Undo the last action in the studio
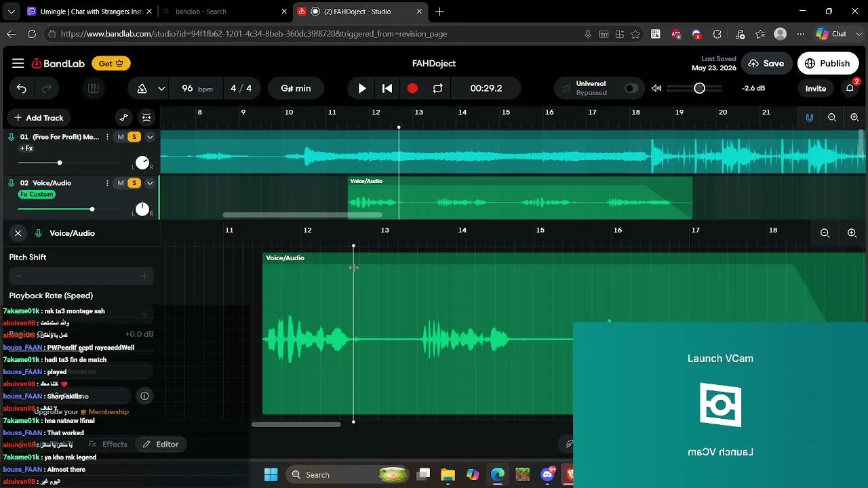 pyautogui.click(x=22, y=88)
